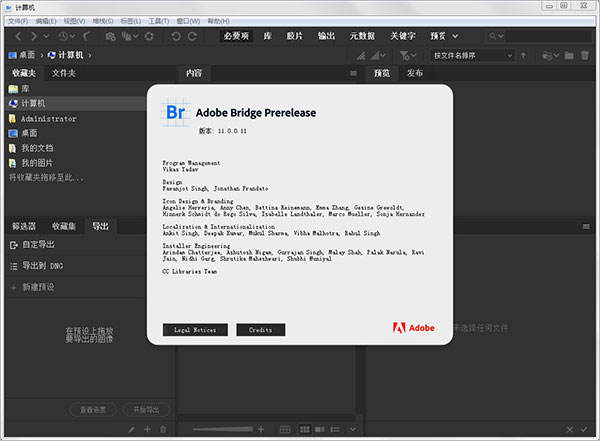Click 开始导出 button
This screenshot has width=600, height=441.
pos(146,410)
